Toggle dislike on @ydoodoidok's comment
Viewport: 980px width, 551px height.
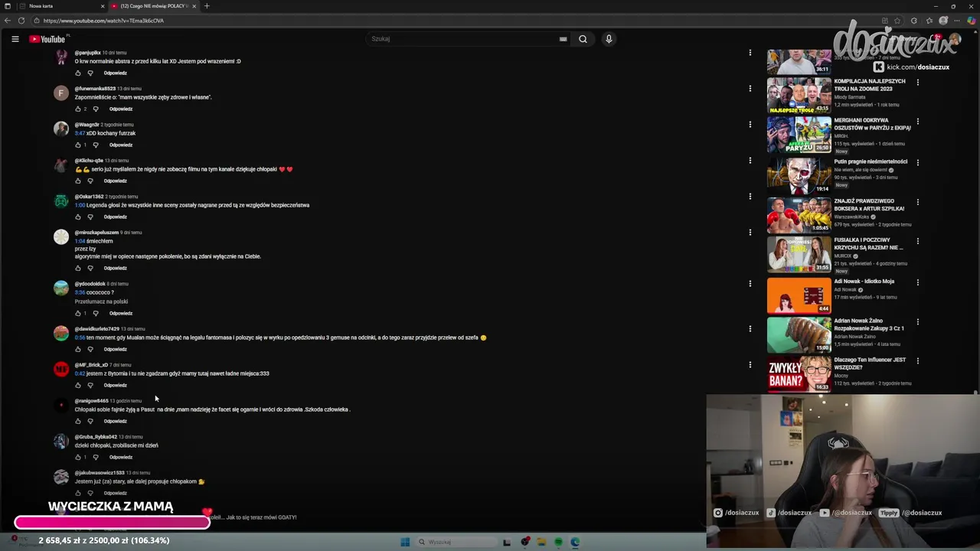pos(95,314)
